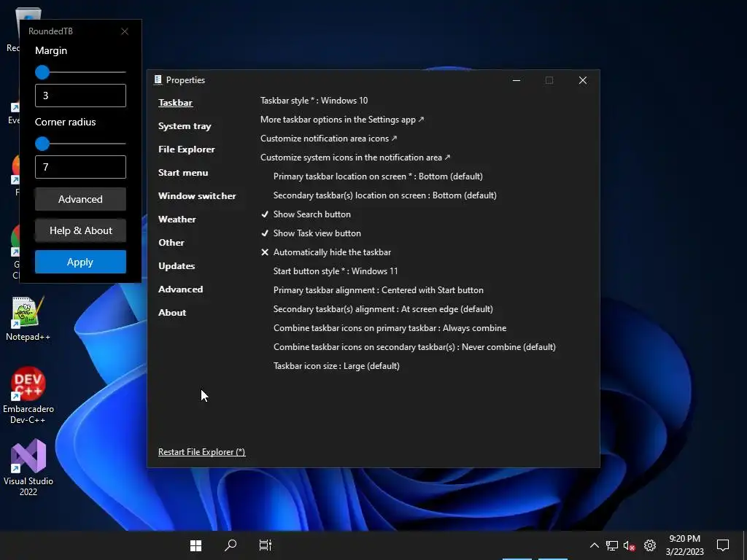Switch to Window switcher section
The image size is (747, 560).
click(x=197, y=195)
